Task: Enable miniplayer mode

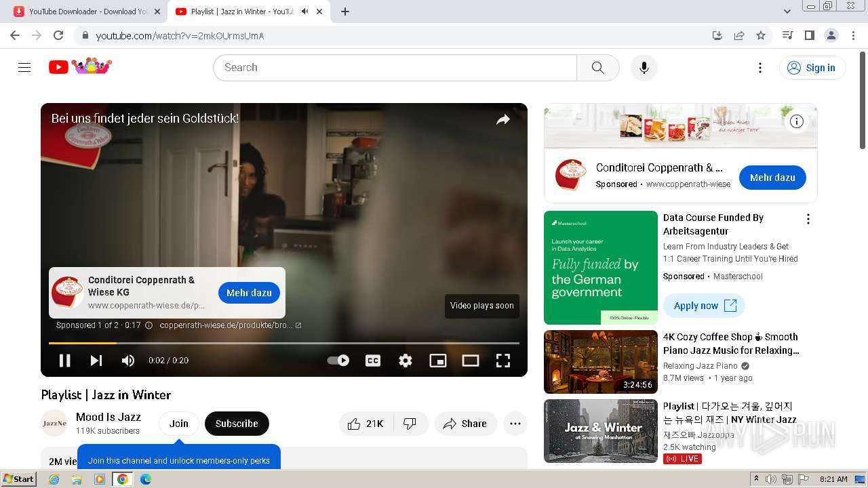Action: (438, 361)
